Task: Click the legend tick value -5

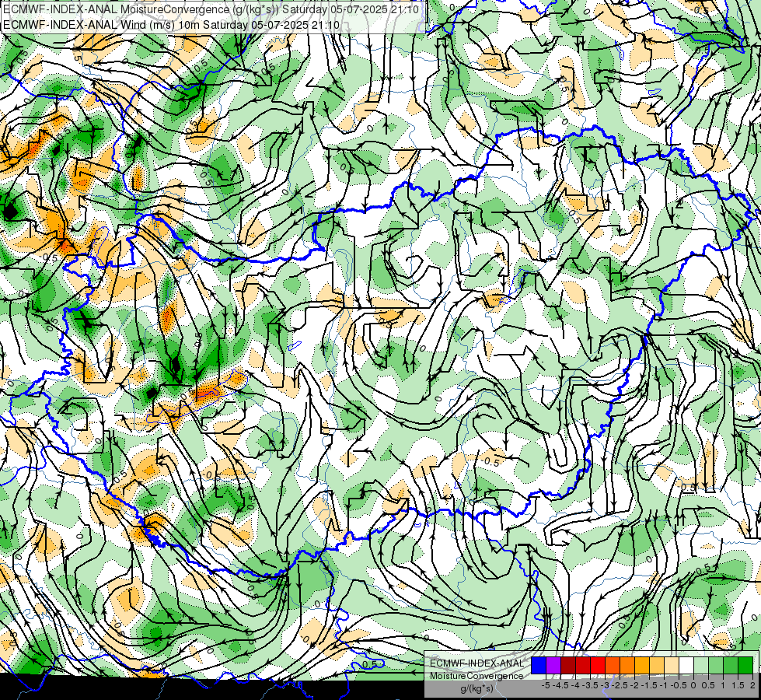Action: click(x=546, y=685)
